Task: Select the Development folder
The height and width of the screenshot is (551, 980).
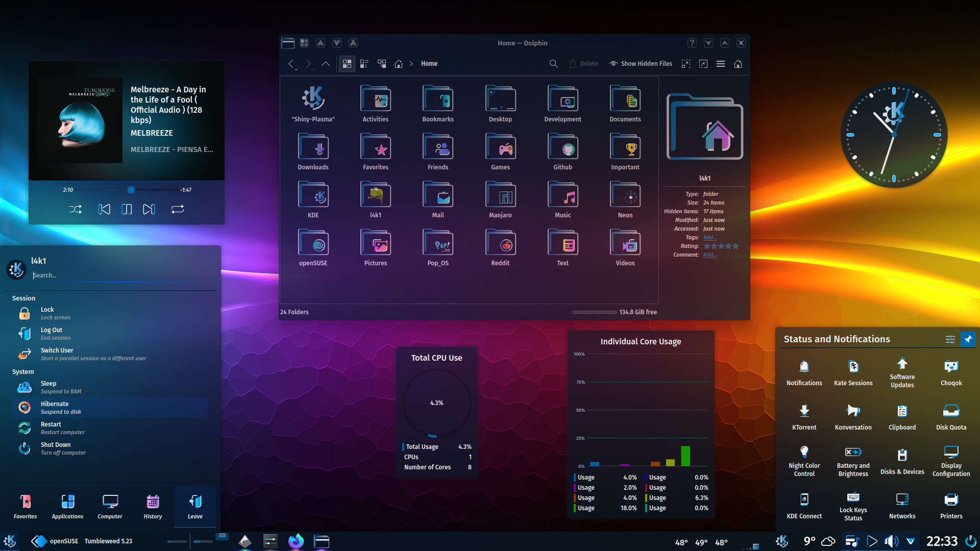Action: click(x=562, y=104)
